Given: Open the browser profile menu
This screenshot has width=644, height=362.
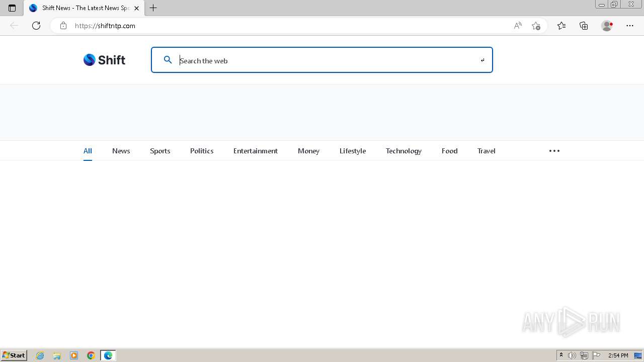Looking at the screenshot, I should (x=607, y=26).
